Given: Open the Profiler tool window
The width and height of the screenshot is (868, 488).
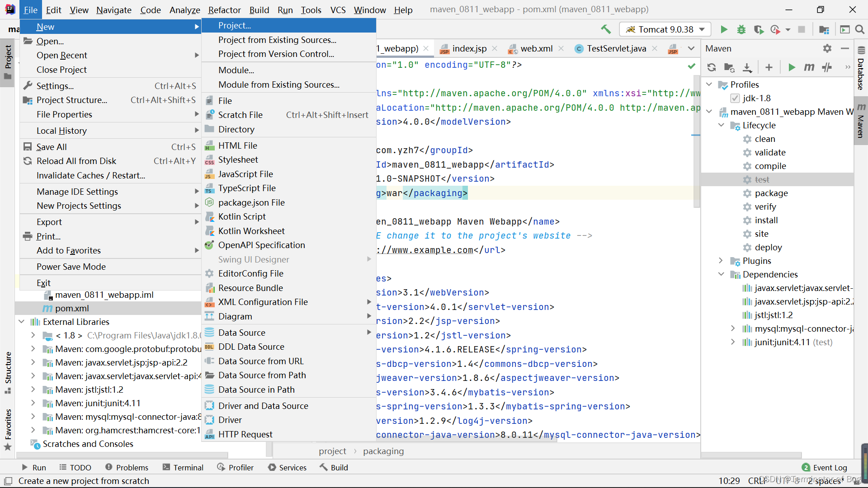Looking at the screenshot, I should point(235,468).
